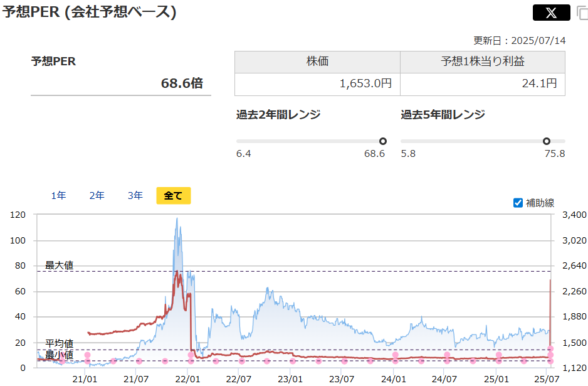Click the 株価 table header

(x=317, y=62)
